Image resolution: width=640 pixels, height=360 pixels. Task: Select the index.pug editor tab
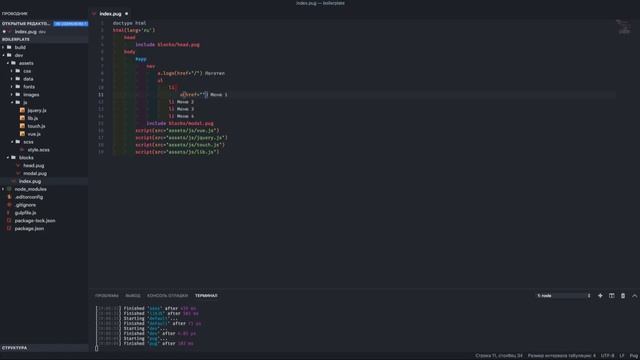pyautogui.click(x=110, y=13)
